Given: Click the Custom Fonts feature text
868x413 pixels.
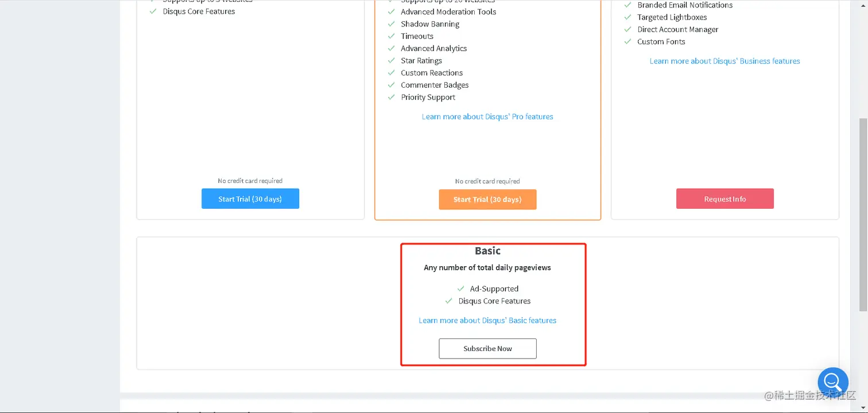Looking at the screenshot, I should pyautogui.click(x=661, y=41).
